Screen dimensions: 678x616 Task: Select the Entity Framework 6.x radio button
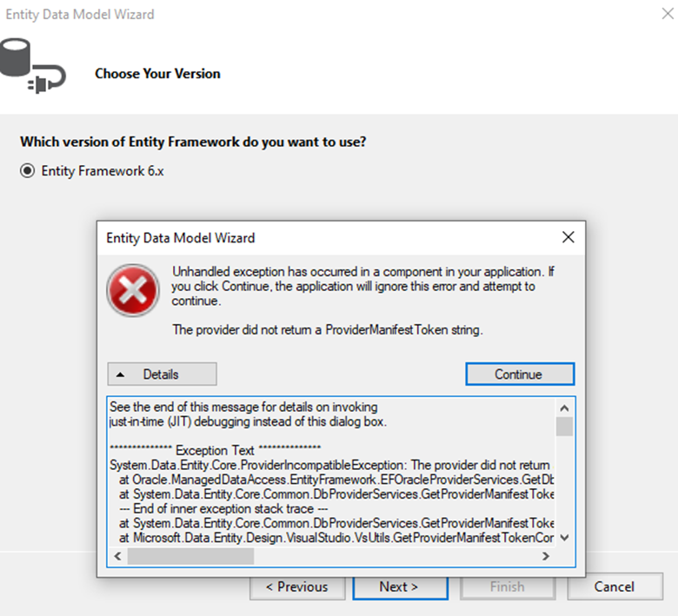(27, 171)
